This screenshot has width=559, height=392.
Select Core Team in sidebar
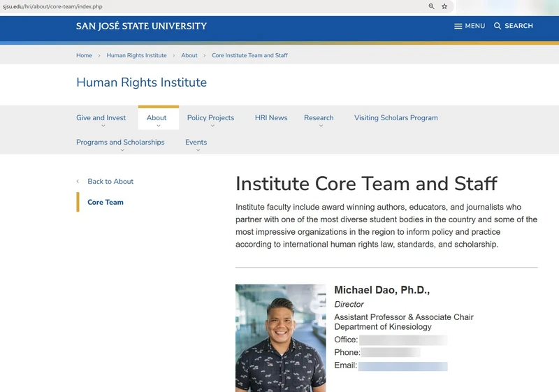click(106, 202)
